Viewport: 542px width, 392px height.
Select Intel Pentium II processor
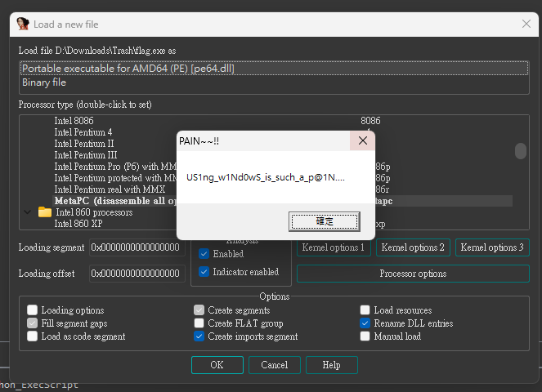click(84, 144)
